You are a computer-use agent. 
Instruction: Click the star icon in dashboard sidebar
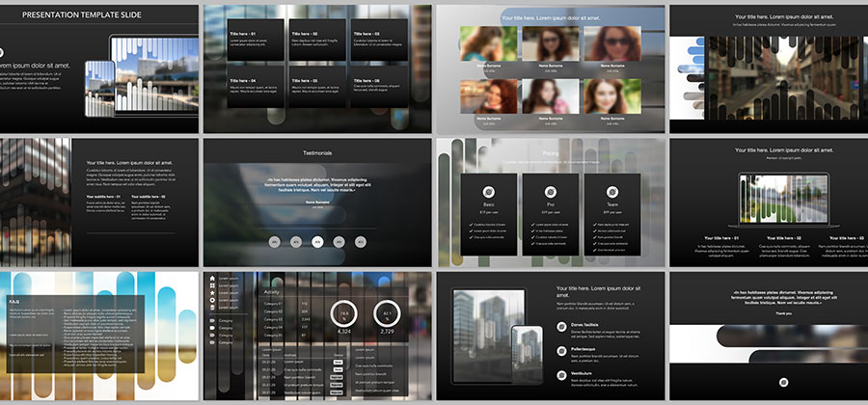pyautogui.click(x=213, y=291)
